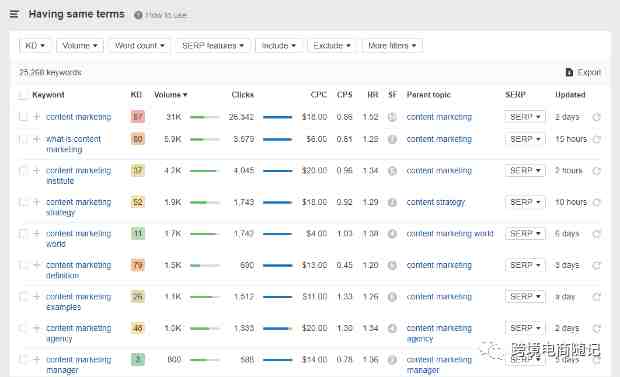The image size is (620, 377).
Task: Refresh the 'content marketing world' row
Action: (x=596, y=234)
